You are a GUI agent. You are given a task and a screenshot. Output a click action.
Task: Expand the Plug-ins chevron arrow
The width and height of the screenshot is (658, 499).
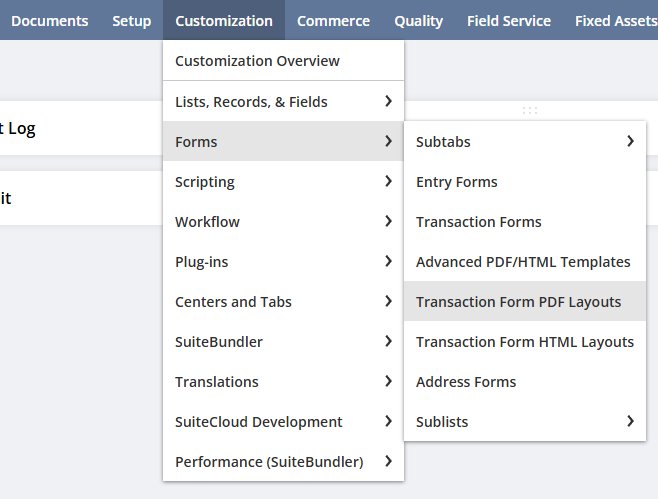point(388,261)
